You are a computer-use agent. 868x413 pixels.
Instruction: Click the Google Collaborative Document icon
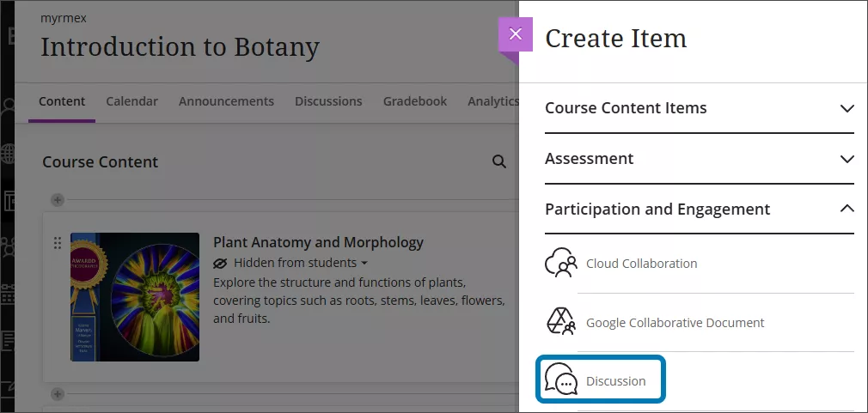pyautogui.click(x=561, y=322)
